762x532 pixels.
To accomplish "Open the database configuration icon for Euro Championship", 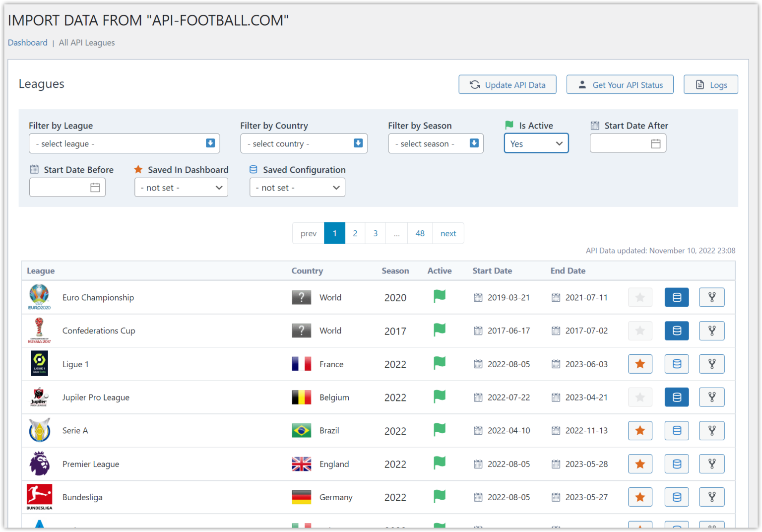I will point(677,297).
